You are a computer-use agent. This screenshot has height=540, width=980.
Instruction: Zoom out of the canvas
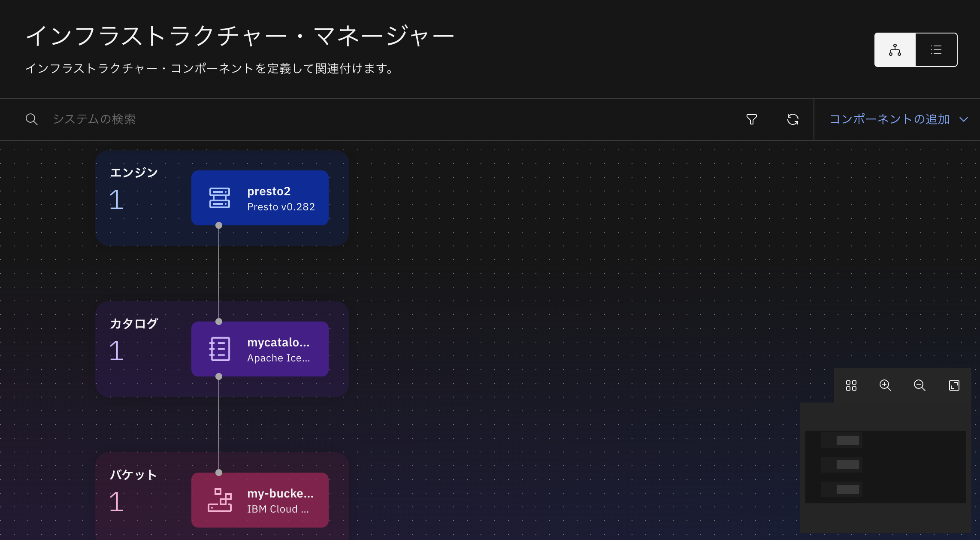[x=920, y=385]
